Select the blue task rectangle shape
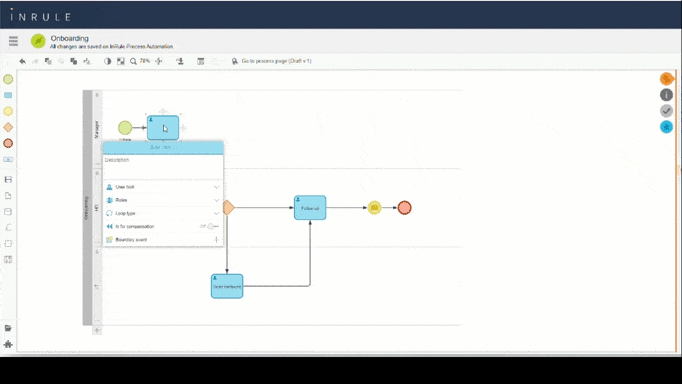The width and height of the screenshot is (682, 384). [8, 95]
